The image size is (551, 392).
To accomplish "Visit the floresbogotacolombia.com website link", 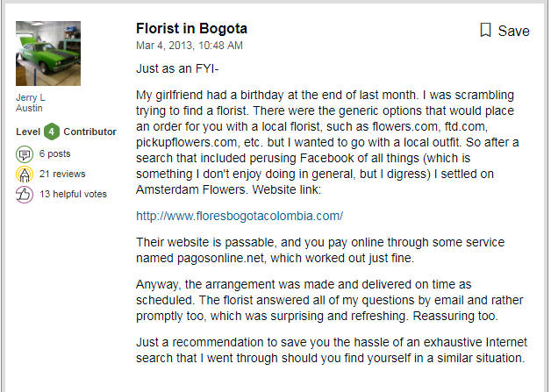I will pos(240,215).
